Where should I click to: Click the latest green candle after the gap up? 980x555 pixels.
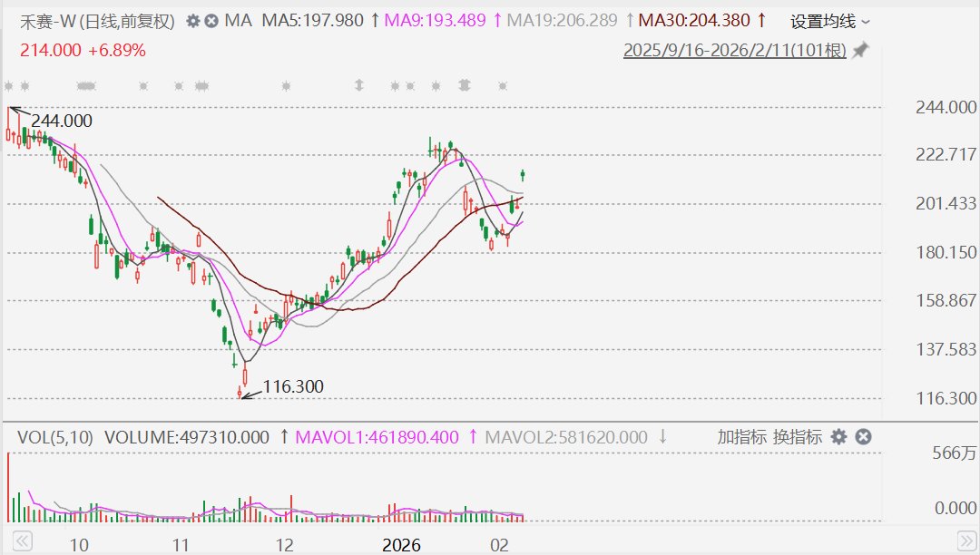pos(523,175)
